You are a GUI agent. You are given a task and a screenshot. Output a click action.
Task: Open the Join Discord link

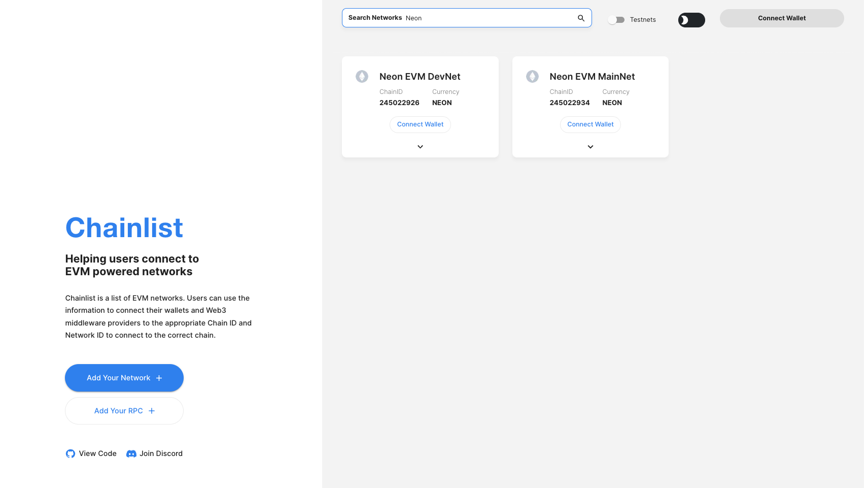pos(154,453)
